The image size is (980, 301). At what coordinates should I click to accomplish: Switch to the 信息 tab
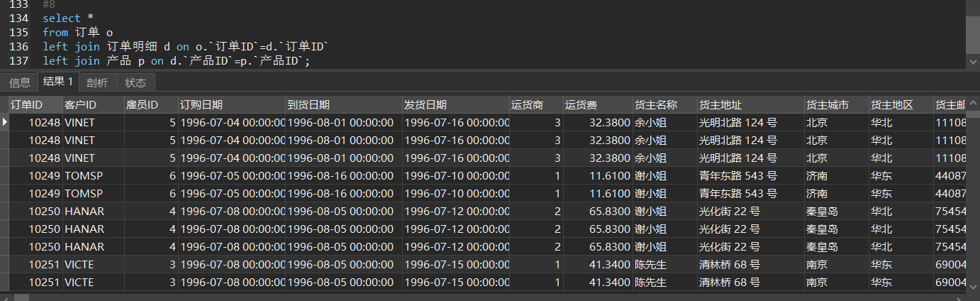[19, 82]
